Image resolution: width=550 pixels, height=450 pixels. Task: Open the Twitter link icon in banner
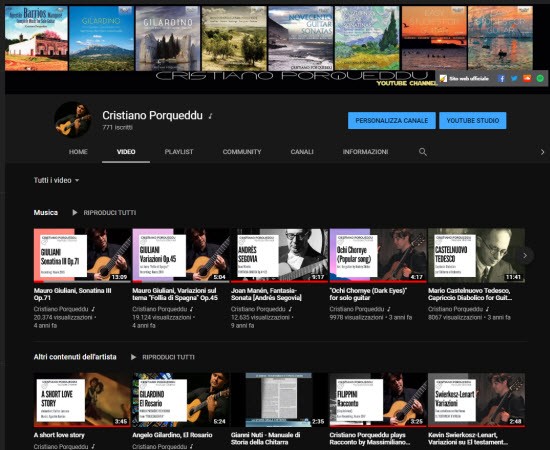click(514, 79)
